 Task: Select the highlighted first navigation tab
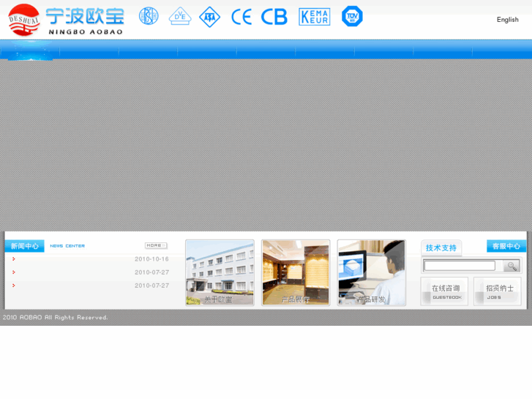coord(30,51)
